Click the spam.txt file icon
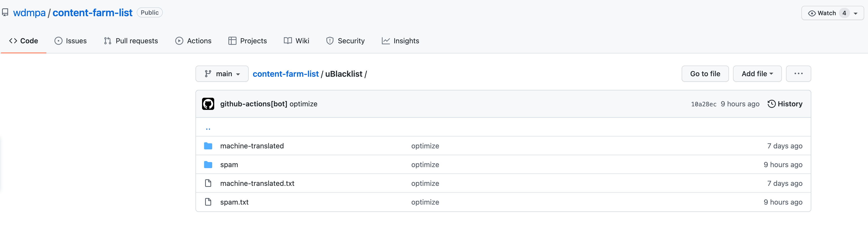 point(208,202)
